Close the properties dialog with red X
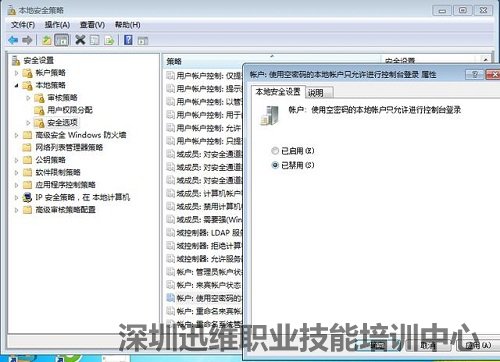 [493, 74]
